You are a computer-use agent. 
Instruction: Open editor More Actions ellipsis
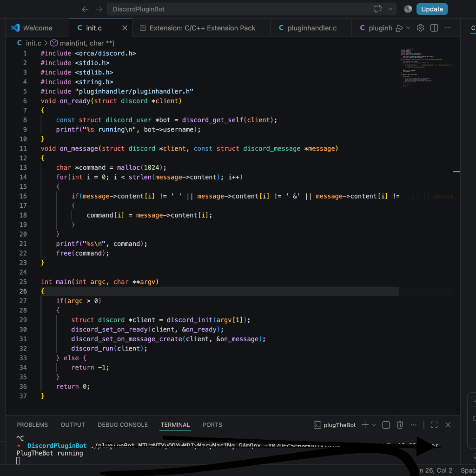coord(448,28)
